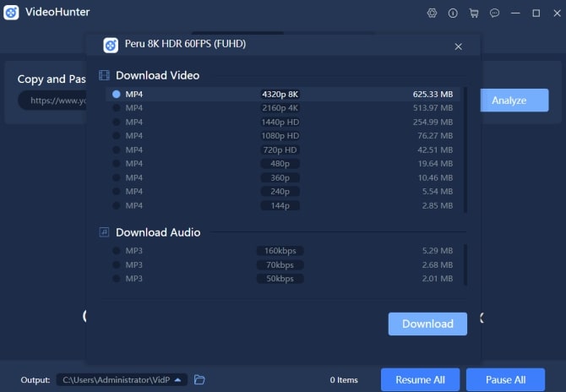Open the settings hexagon icon
Viewport: 566px width, 392px height.
pyautogui.click(x=433, y=14)
